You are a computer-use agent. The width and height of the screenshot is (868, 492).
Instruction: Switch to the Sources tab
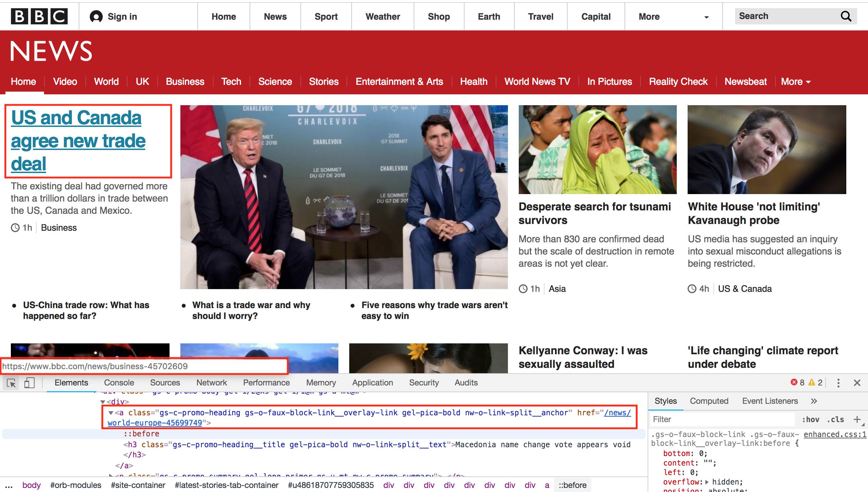point(165,383)
